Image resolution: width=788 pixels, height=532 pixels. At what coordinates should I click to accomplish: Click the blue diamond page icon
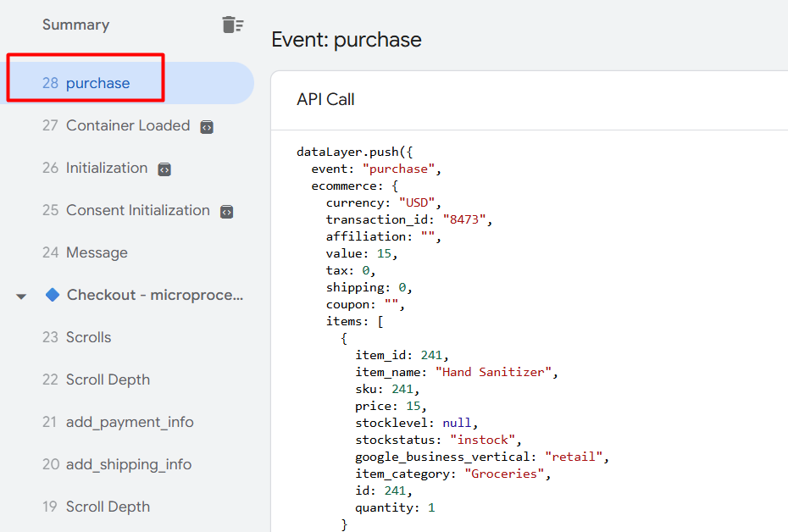point(53,295)
